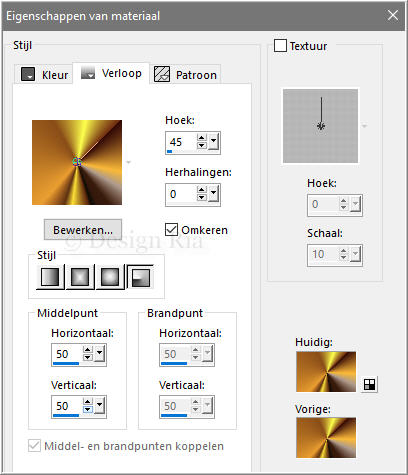Click the Kleur tab color icon
The width and height of the screenshot is (408, 475).
(28, 74)
